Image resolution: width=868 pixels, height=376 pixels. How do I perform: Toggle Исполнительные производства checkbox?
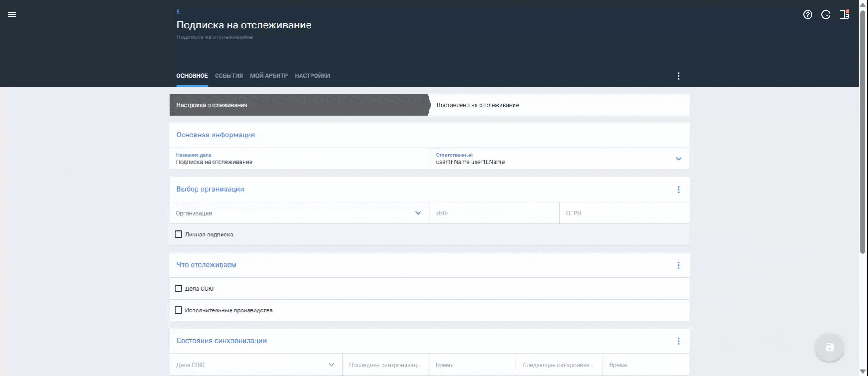tap(179, 310)
